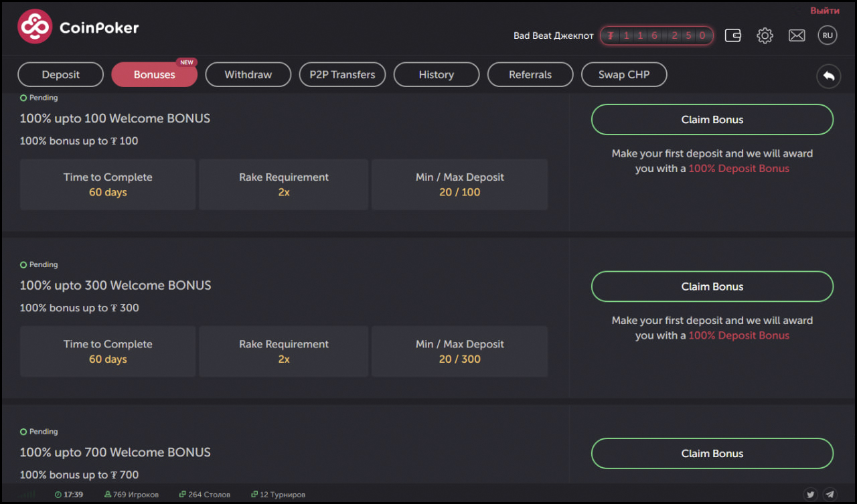Open the Telegram icon in footer
Viewport: 857px width, 504px height.
[x=830, y=495]
